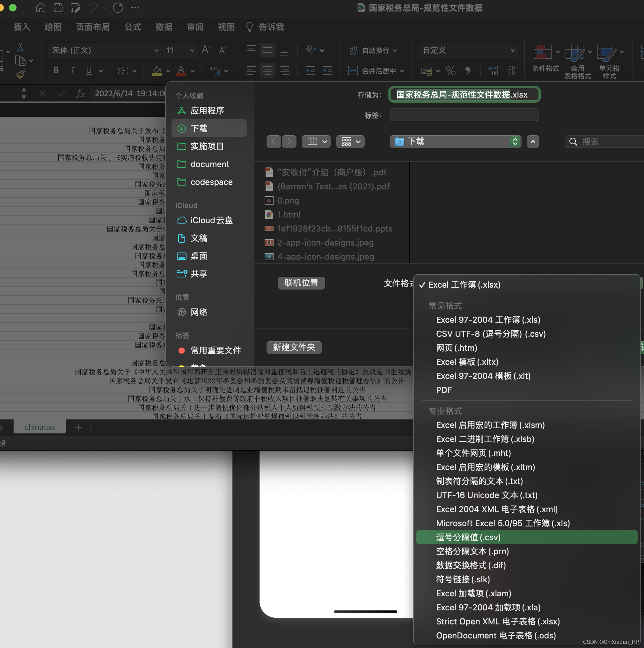
Task: Open the 公式 ribbon tab
Action: (x=132, y=27)
